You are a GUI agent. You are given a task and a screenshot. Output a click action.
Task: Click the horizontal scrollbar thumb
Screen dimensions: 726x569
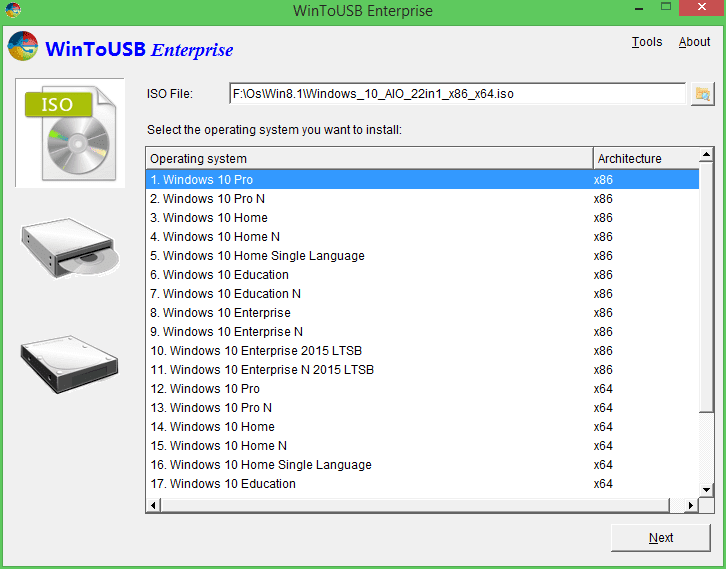(415, 505)
